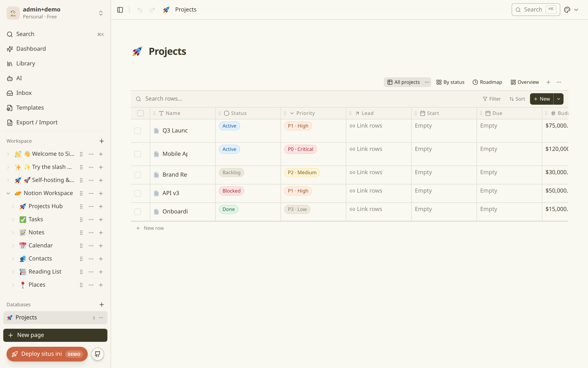The height and width of the screenshot is (368, 588).
Task: Open the GitHub icon button
Action: [x=97, y=354]
